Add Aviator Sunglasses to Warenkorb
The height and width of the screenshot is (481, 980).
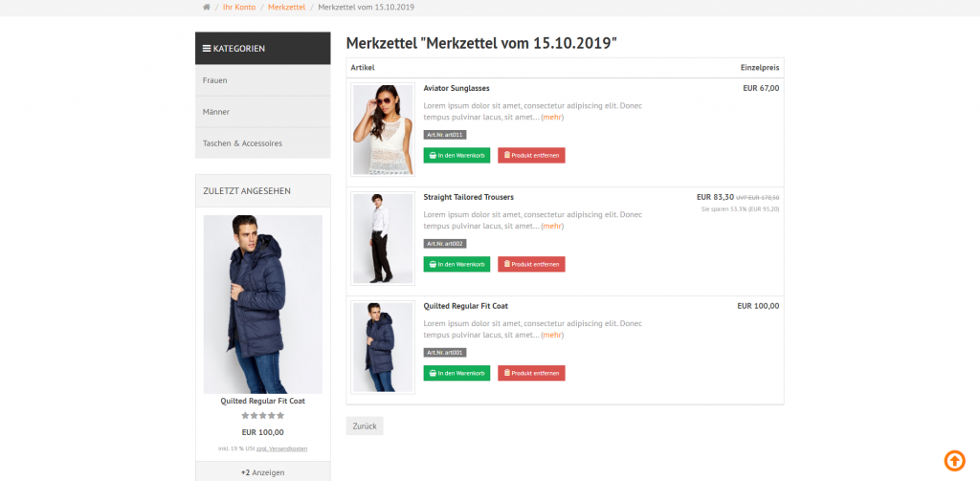click(x=457, y=155)
